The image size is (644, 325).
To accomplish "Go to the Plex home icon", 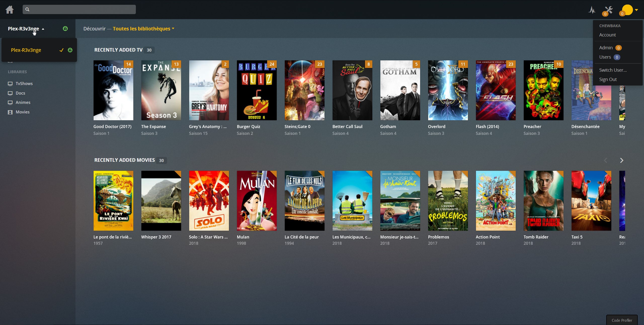I will pos(10,10).
